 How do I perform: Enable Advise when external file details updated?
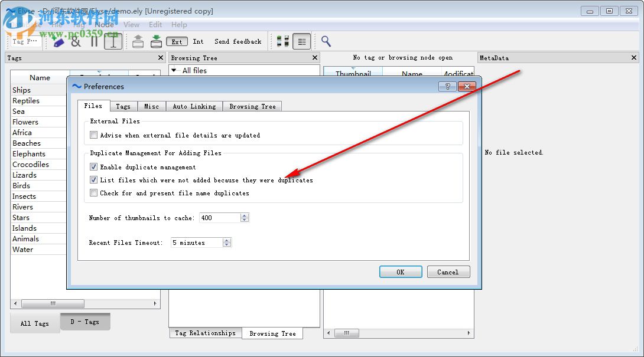coord(93,135)
